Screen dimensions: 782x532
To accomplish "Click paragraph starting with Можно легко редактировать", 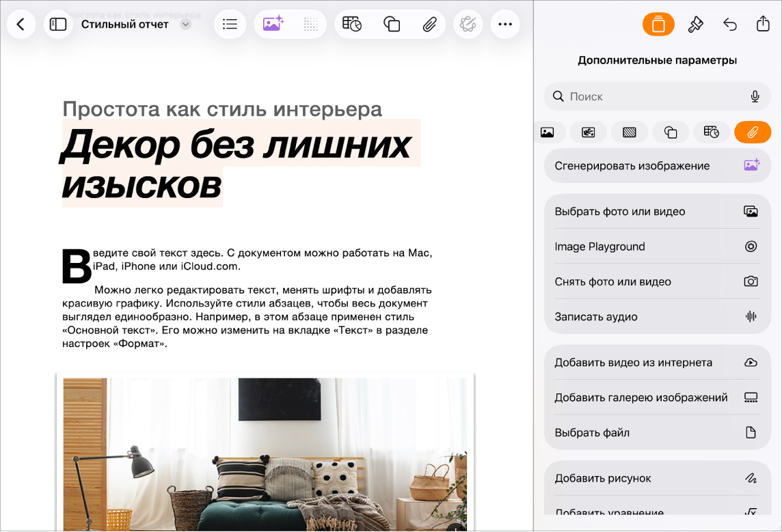I will [x=247, y=317].
